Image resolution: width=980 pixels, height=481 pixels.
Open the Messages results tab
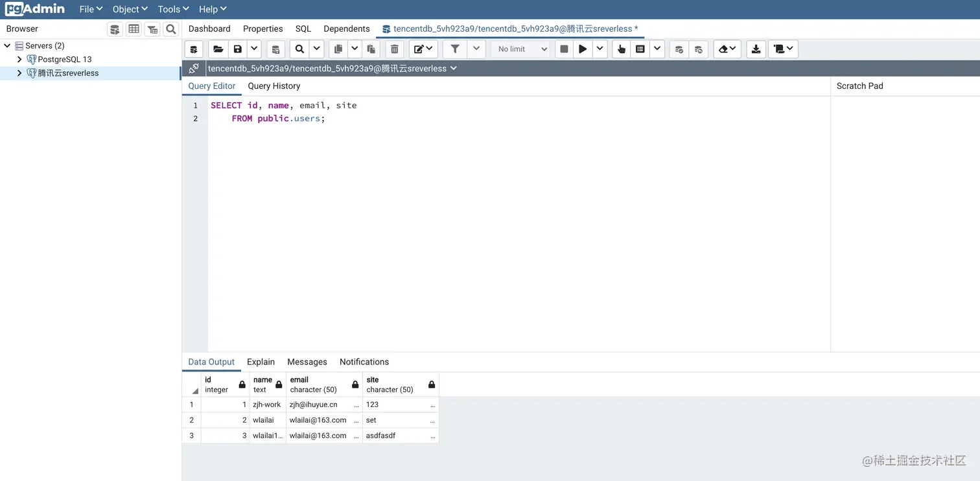(307, 362)
